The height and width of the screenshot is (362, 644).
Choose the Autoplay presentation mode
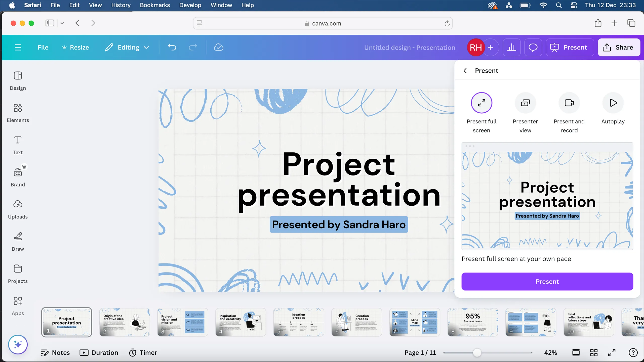[x=613, y=103]
